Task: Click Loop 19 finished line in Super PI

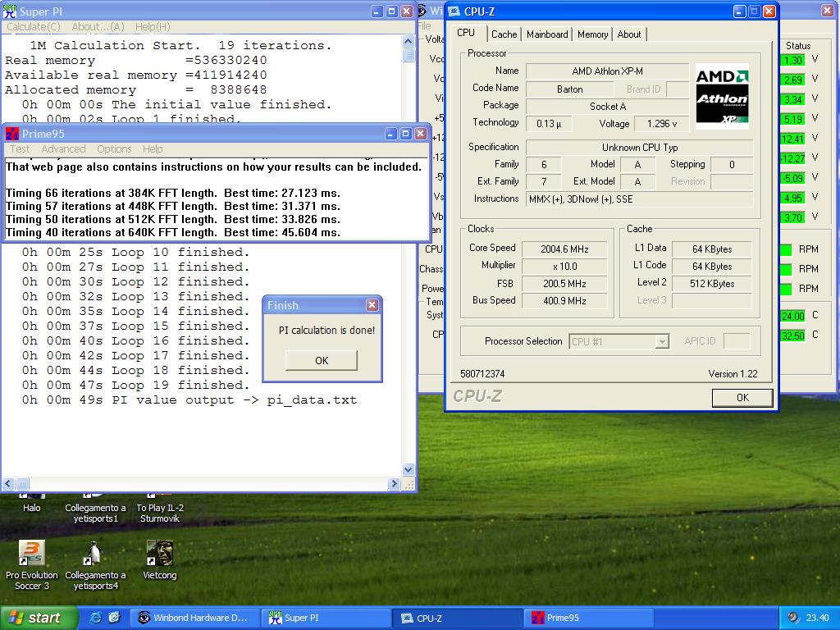Action: [136, 386]
